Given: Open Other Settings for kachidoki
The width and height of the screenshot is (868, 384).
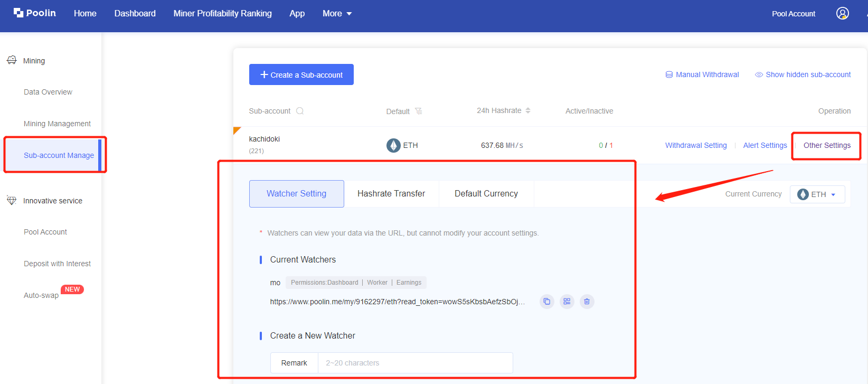Looking at the screenshot, I should [x=827, y=145].
